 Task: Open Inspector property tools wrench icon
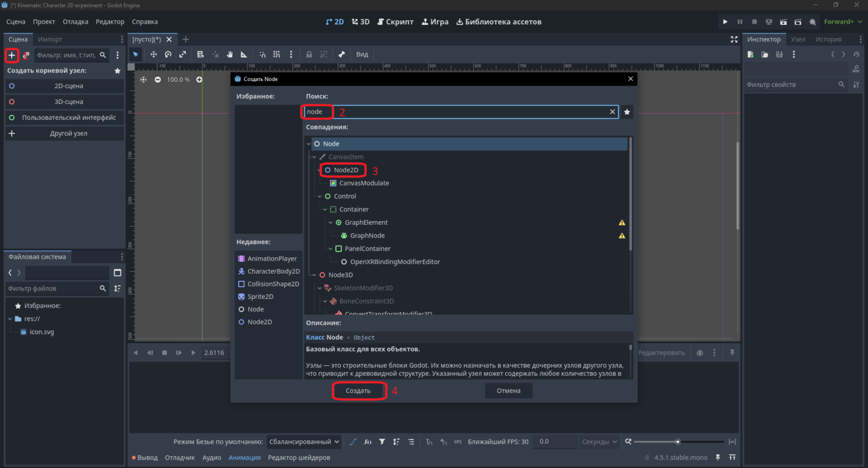click(857, 84)
